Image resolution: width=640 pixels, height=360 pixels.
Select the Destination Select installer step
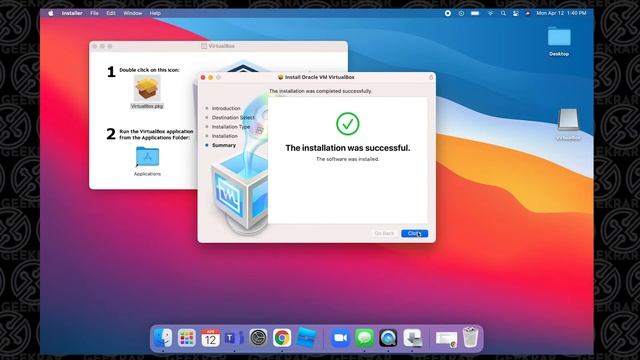pyautogui.click(x=233, y=118)
